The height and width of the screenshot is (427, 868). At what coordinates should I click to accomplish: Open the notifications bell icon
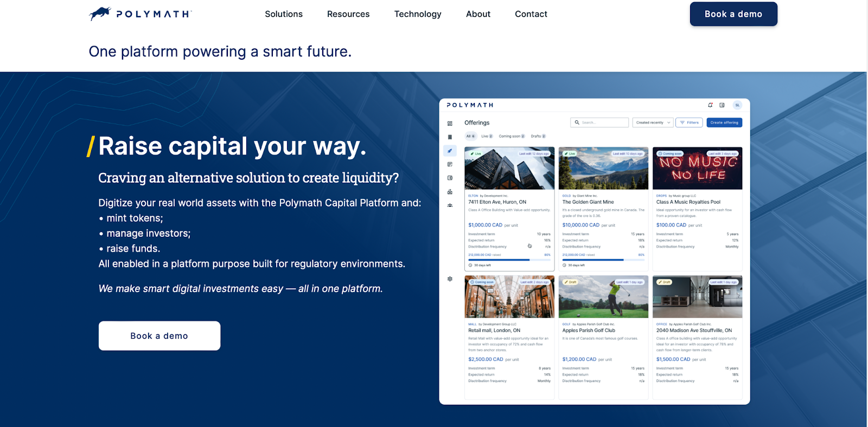click(x=710, y=105)
